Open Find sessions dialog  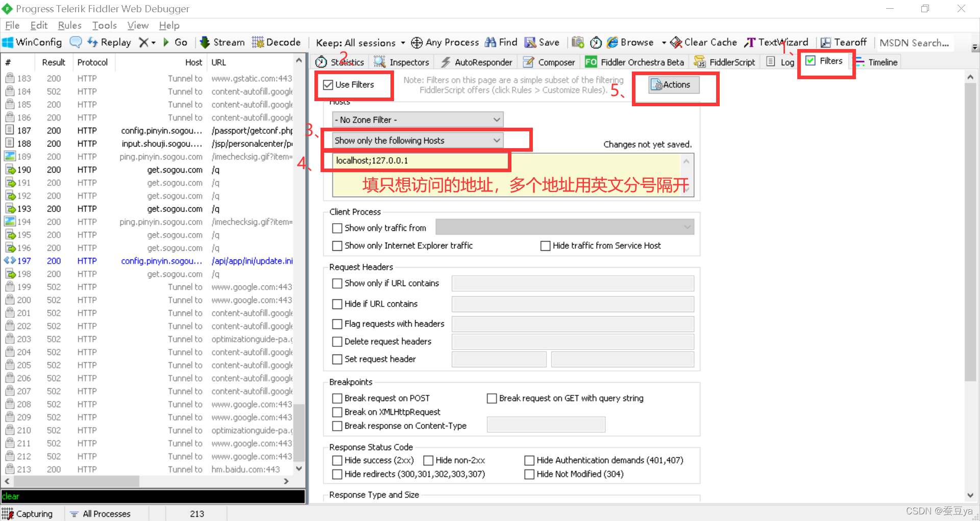pos(501,42)
